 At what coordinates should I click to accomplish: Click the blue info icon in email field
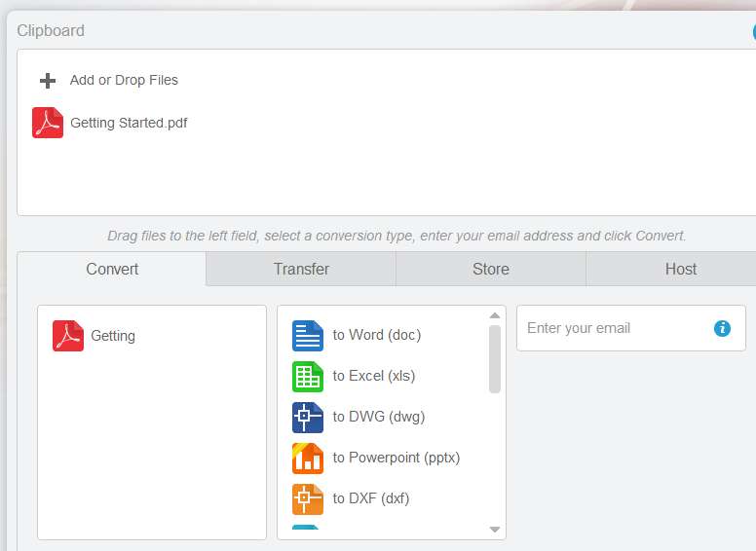[722, 328]
